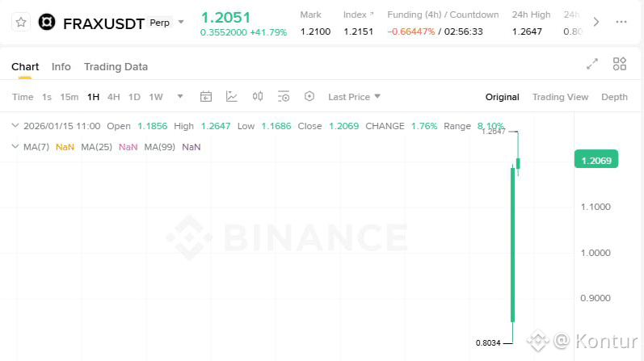This screenshot has height=361, width=644.
Task: Click the FRAX coin logo
Action: click(x=48, y=22)
